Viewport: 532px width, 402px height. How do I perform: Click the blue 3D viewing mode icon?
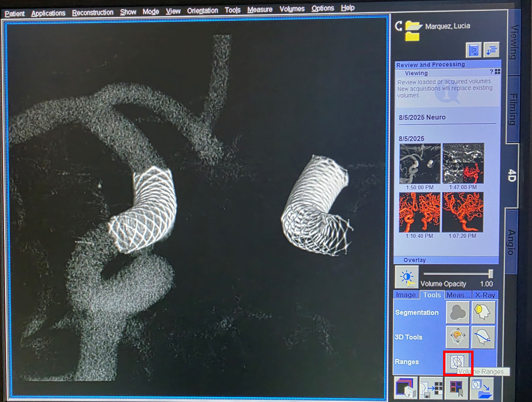474,50
